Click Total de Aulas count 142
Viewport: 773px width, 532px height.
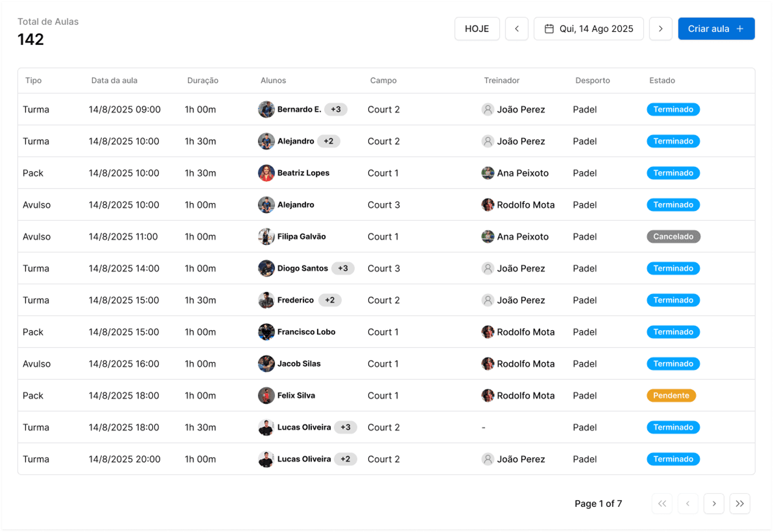pyautogui.click(x=31, y=39)
